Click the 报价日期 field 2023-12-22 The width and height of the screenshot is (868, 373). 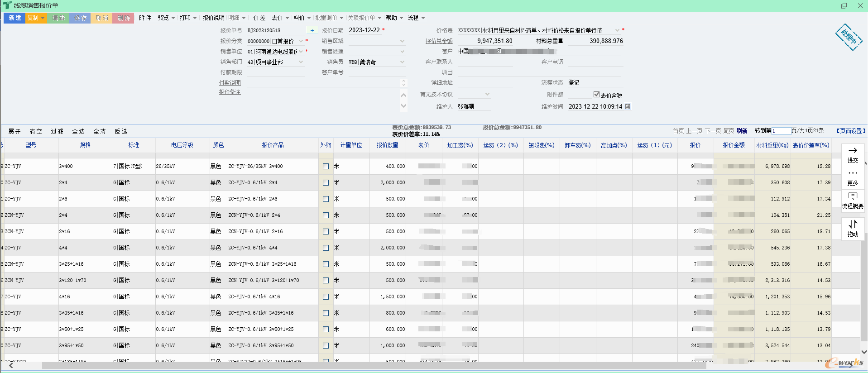click(x=364, y=30)
